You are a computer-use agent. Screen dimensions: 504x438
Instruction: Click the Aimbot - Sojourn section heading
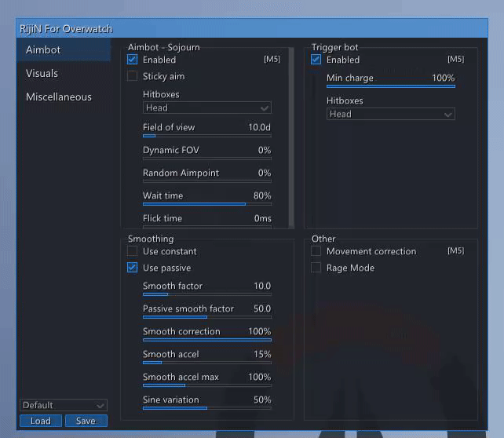(164, 47)
